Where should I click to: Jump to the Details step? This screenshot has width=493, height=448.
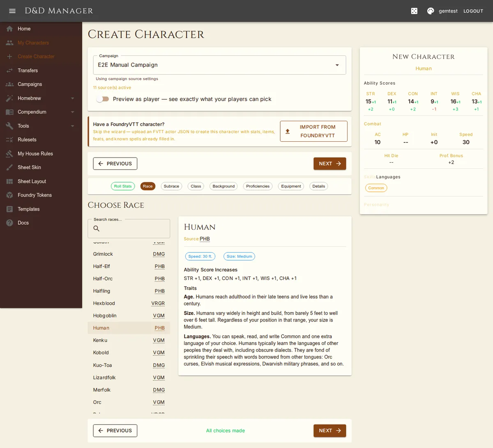click(319, 186)
